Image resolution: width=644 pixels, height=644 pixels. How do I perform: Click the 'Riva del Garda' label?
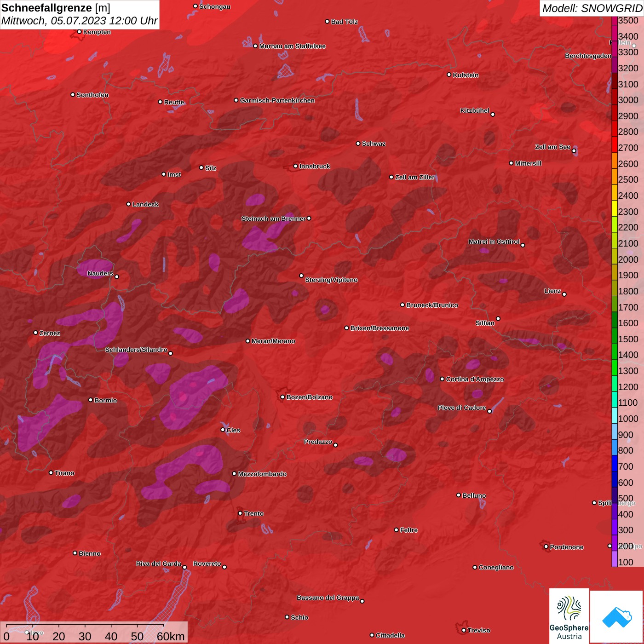click(159, 563)
